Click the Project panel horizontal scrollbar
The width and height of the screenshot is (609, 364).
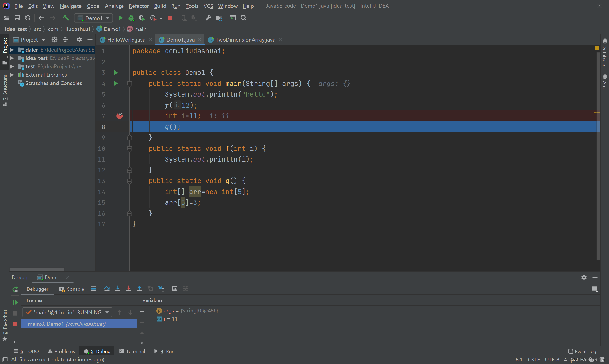click(37, 269)
